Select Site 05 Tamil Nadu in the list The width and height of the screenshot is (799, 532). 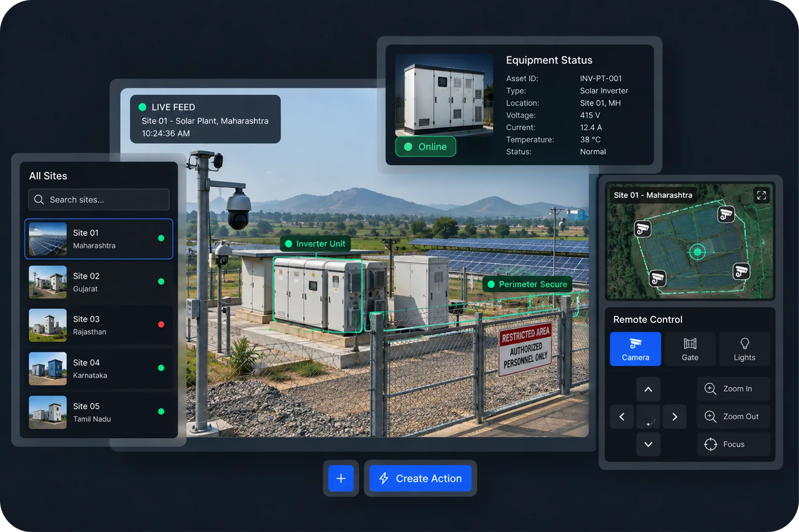tap(99, 412)
